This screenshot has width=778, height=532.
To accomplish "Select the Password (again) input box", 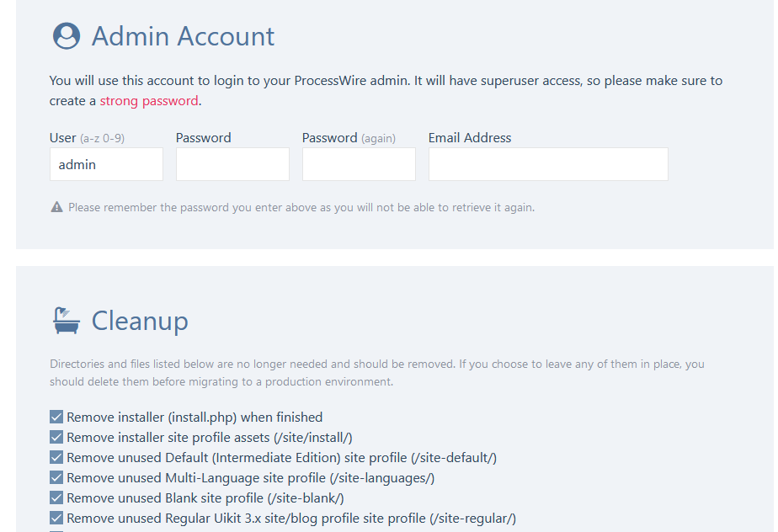I will pos(359,164).
